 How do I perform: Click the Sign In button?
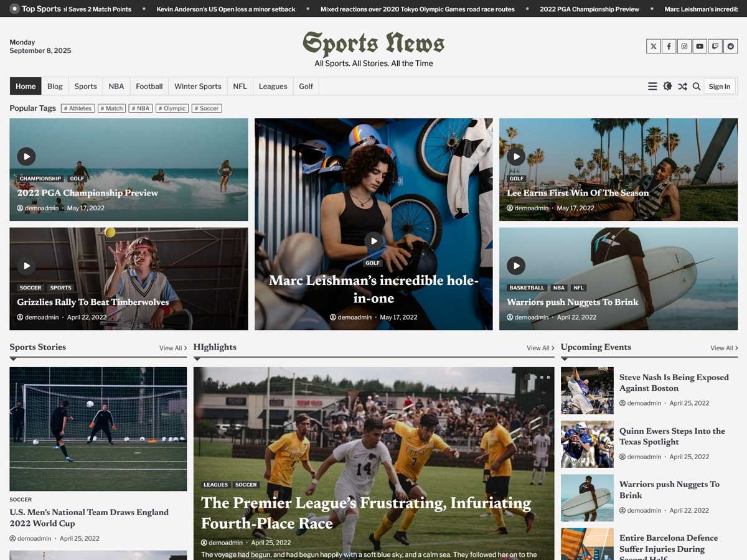pyautogui.click(x=719, y=86)
